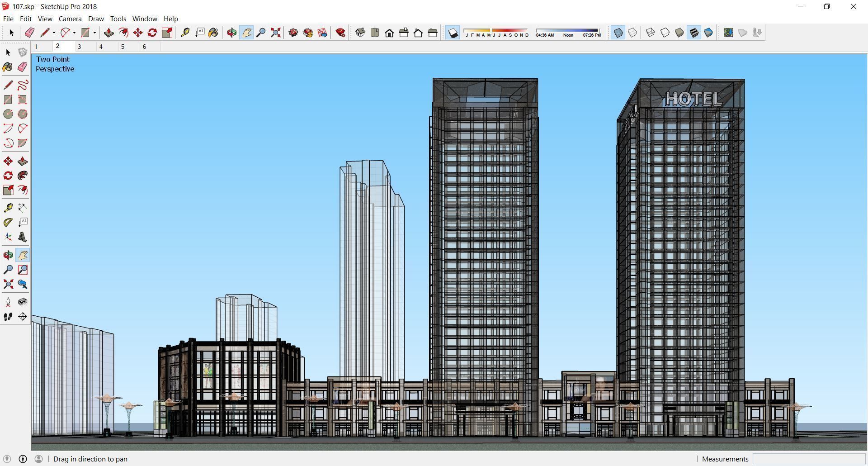Toggle the Pan hand tool in top toolbar
Image resolution: width=868 pixels, height=466 pixels.
pos(246,33)
